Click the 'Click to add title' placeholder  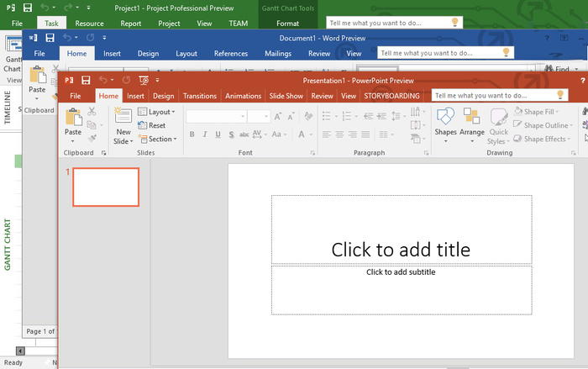click(401, 249)
